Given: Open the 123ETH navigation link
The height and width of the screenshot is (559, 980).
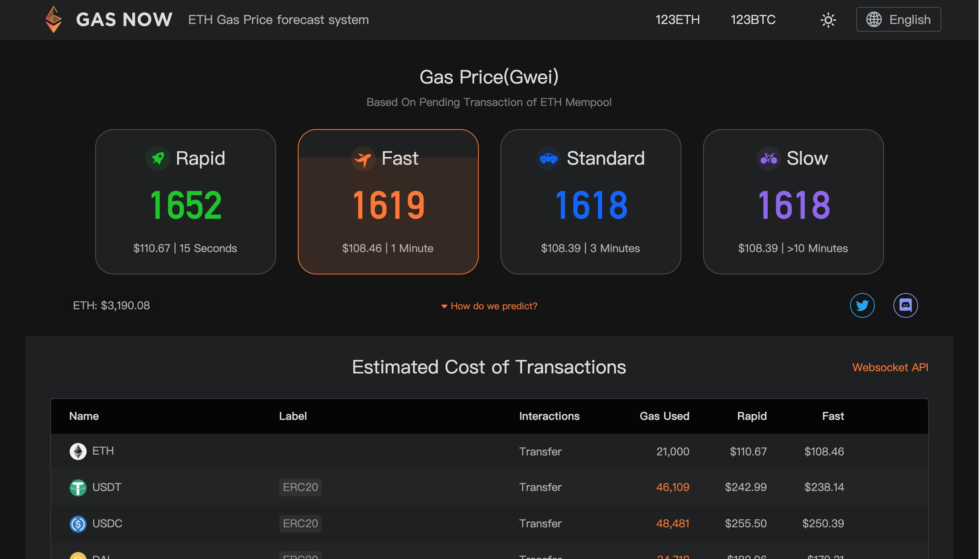Looking at the screenshot, I should click(678, 20).
